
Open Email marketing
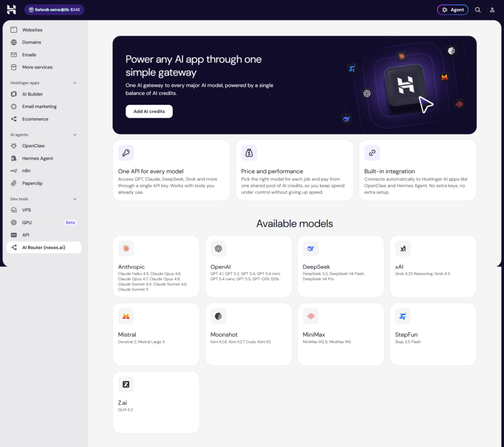[44, 106]
